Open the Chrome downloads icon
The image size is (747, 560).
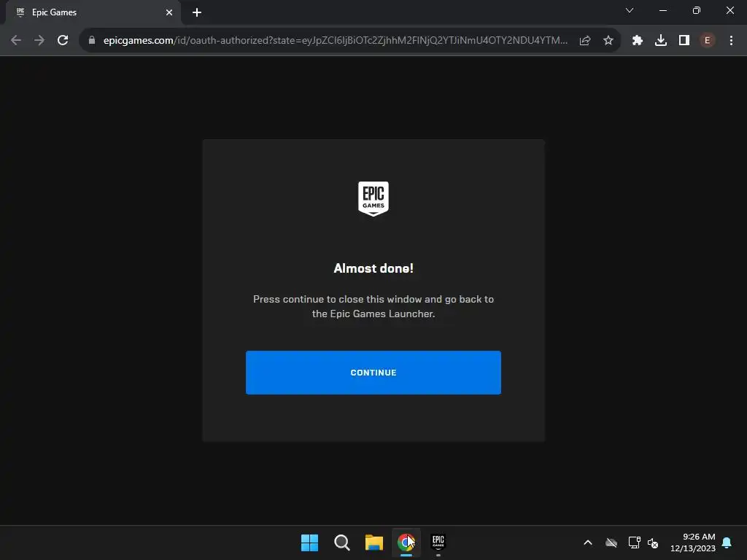click(x=661, y=41)
